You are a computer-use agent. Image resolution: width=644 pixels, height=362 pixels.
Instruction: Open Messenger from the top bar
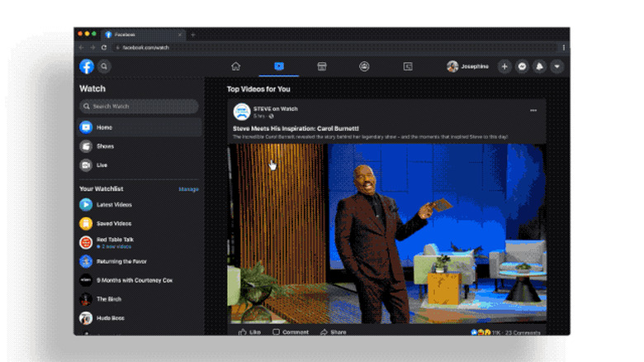click(x=522, y=66)
